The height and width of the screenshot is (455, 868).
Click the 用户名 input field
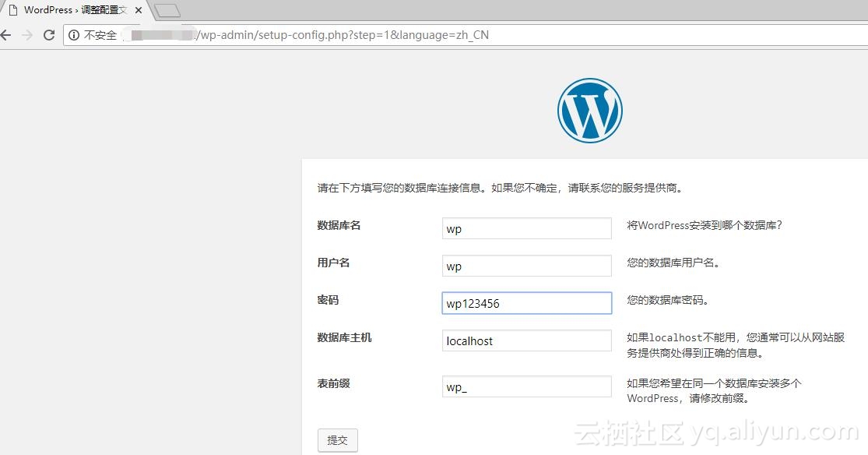(x=526, y=266)
